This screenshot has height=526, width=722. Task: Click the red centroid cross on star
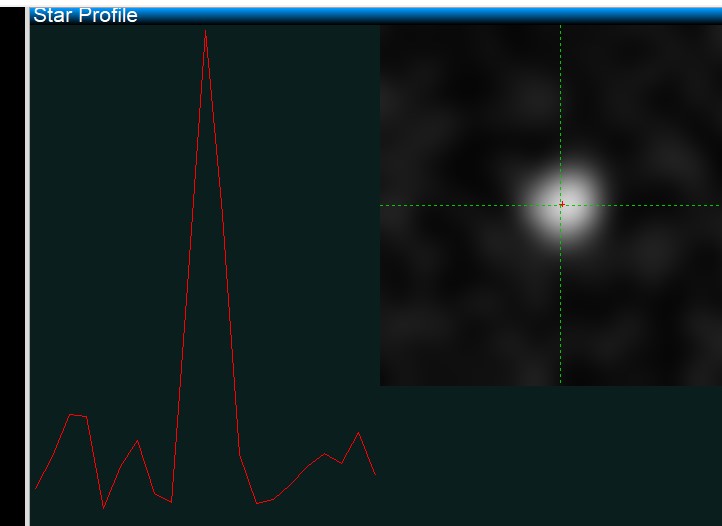562,204
